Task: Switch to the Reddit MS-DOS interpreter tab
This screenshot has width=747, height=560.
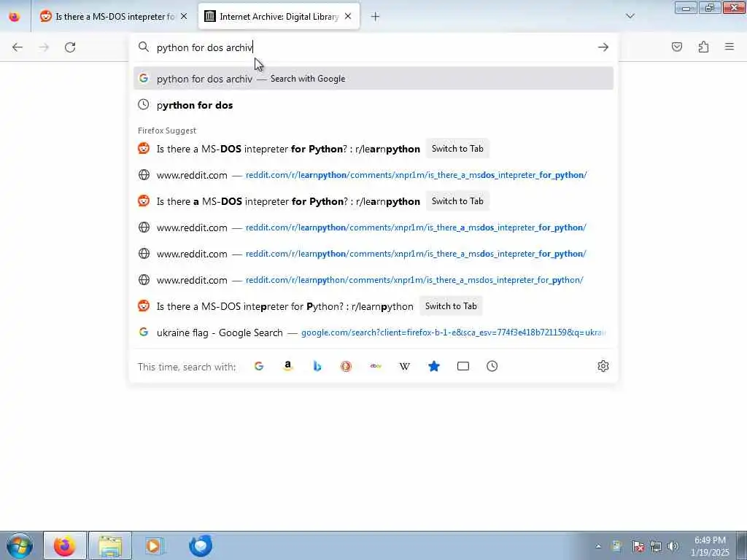Action: pos(113,17)
